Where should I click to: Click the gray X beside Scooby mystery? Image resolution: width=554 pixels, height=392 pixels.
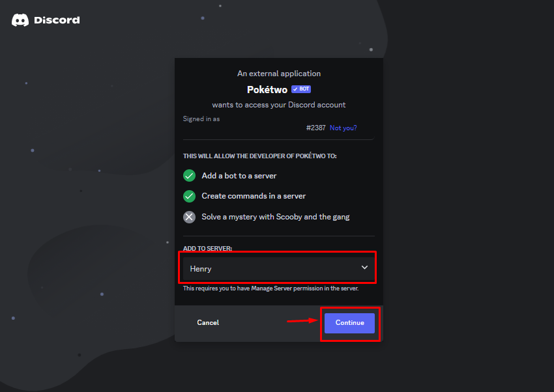(190, 217)
